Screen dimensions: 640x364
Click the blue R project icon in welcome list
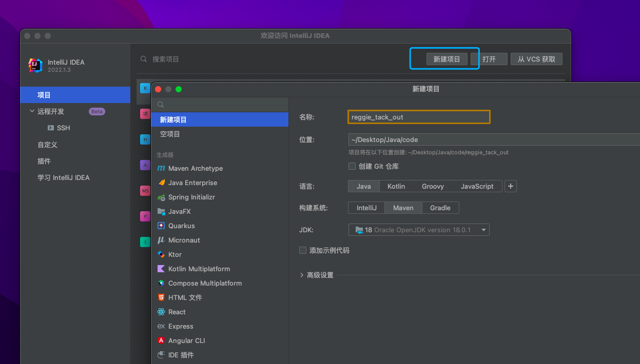(145, 88)
